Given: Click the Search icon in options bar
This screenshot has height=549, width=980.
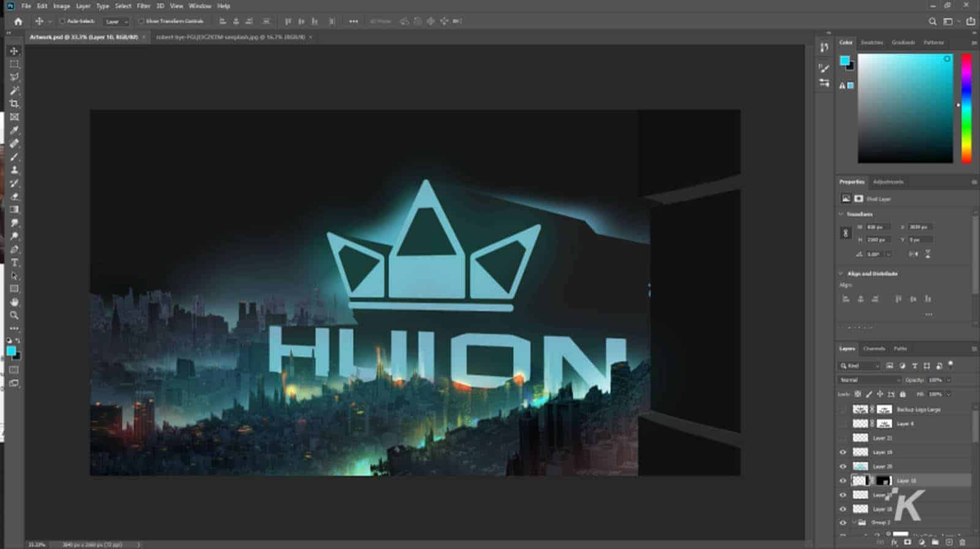Looking at the screenshot, I should coord(932,21).
